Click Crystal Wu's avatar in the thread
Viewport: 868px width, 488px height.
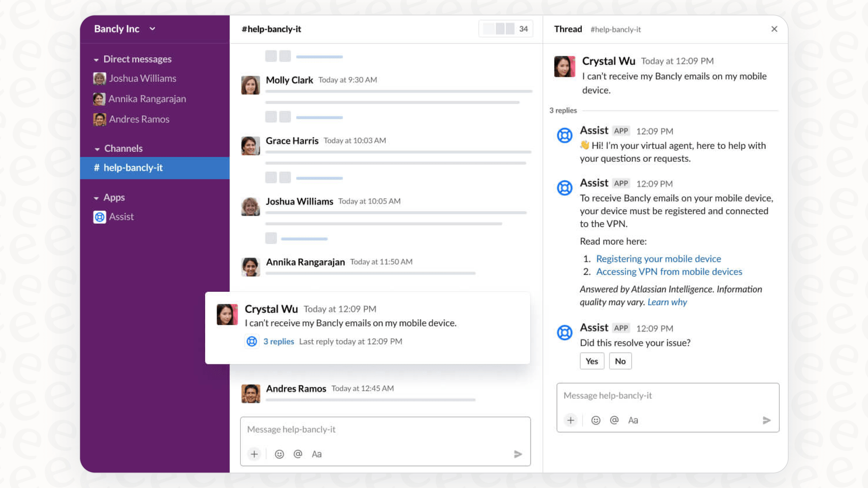[x=564, y=66]
